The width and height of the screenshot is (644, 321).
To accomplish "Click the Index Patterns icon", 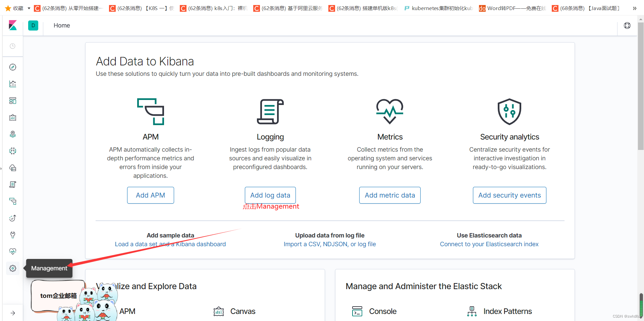I will [x=472, y=311].
